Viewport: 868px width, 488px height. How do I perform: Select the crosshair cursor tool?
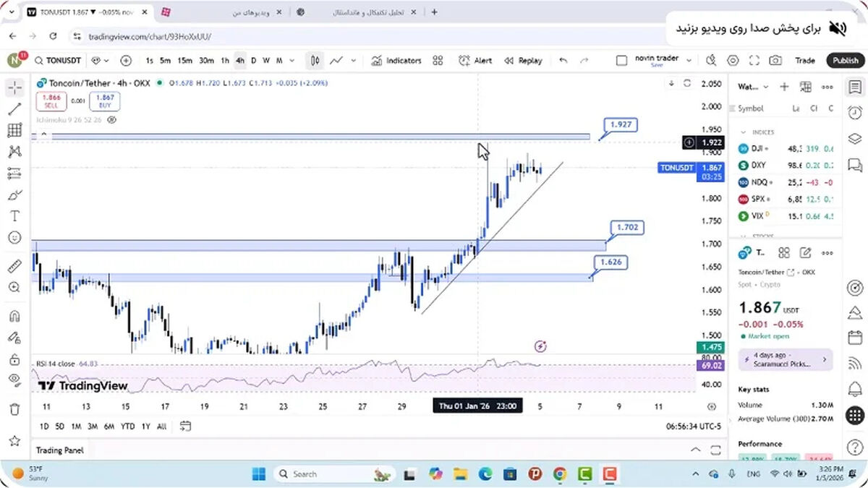click(14, 88)
